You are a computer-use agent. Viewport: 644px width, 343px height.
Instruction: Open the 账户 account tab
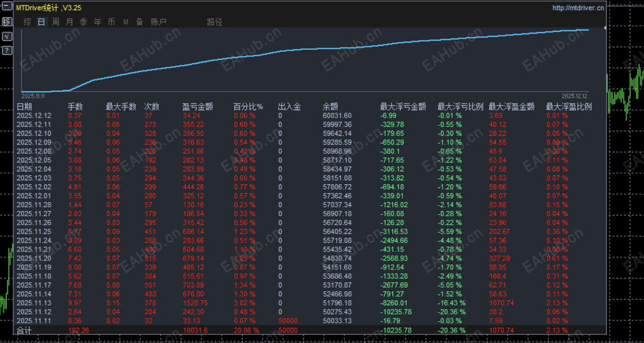click(159, 22)
